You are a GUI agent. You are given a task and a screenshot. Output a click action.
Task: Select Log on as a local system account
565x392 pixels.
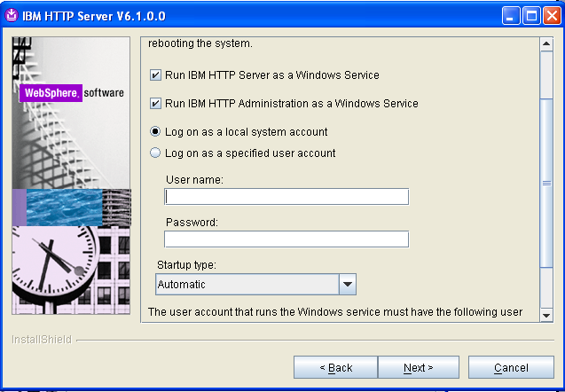tap(155, 131)
